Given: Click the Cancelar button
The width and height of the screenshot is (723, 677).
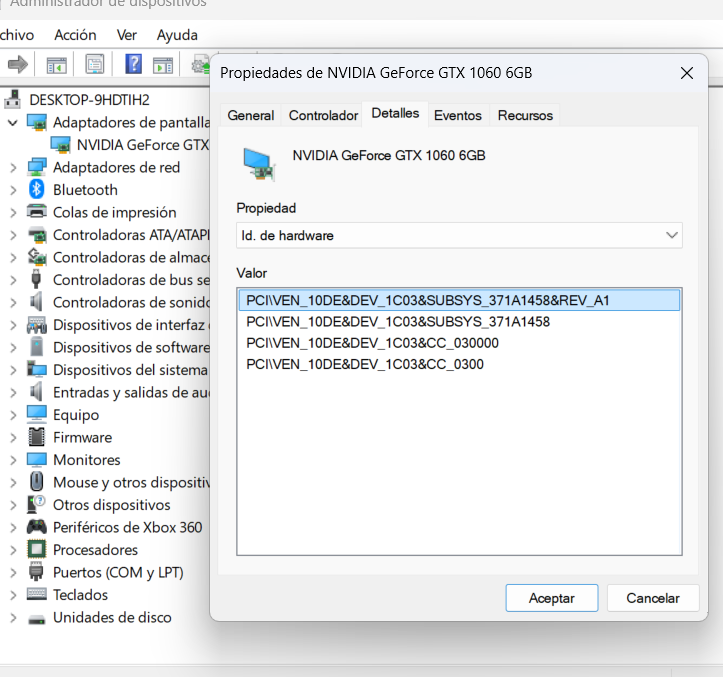Looking at the screenshot, I should [x=652, y=598].
